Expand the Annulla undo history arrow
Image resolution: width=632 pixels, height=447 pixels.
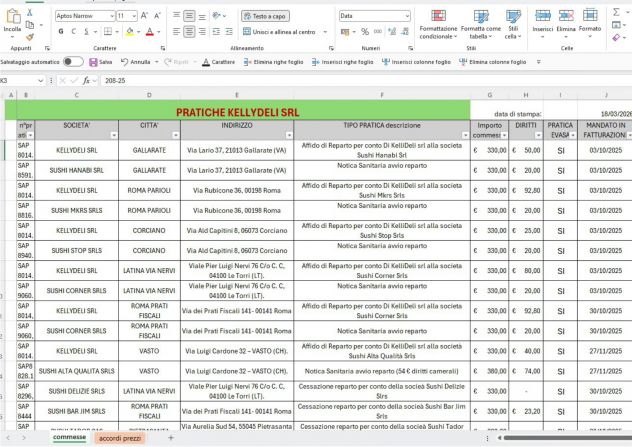point(156,62)
